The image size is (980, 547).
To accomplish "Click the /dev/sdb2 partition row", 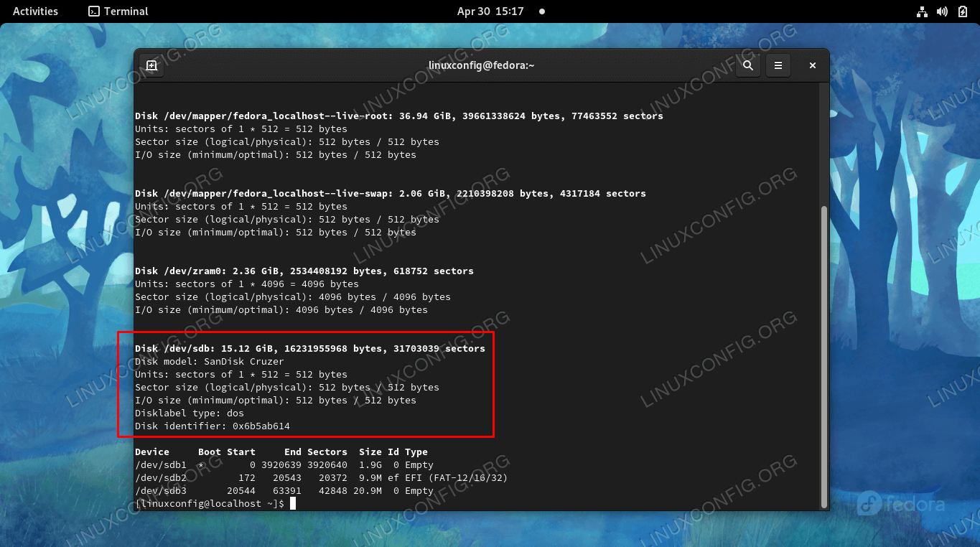I will [x=321, y=478].
